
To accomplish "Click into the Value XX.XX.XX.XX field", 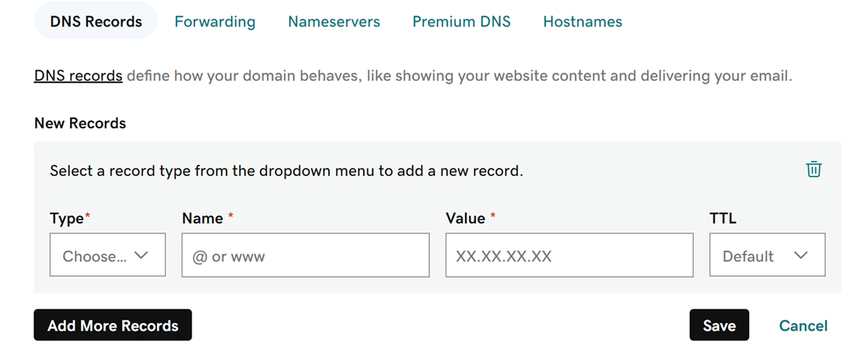I will [569, 254].
